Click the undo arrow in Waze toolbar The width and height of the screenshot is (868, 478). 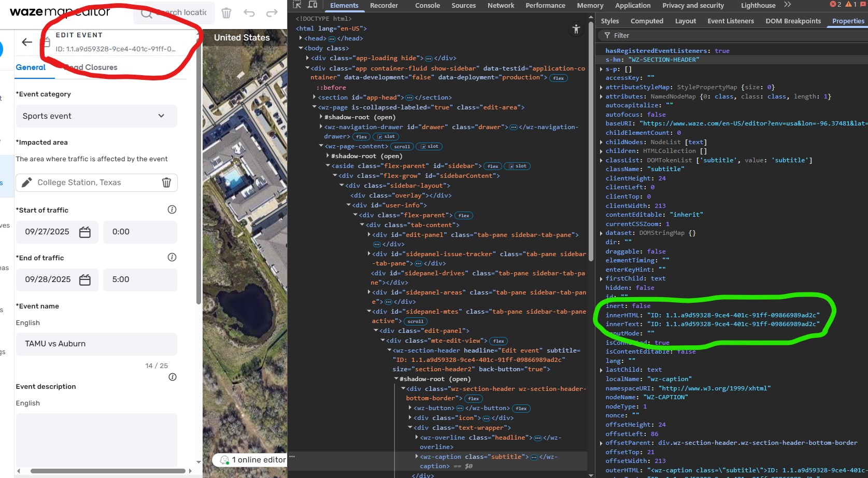click(x=249, y=13)
